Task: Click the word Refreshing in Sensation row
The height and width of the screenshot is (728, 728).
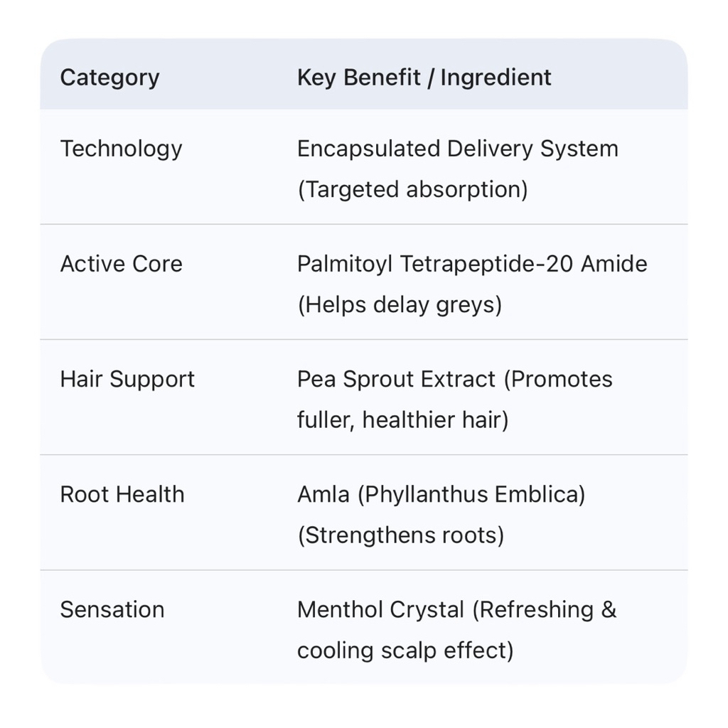Action: (x=535, y=609)
